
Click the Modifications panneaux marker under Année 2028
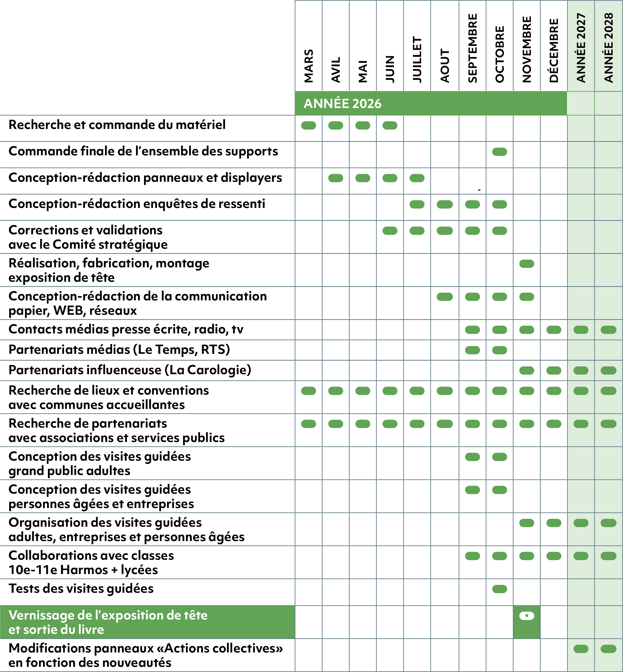point(608,649)
